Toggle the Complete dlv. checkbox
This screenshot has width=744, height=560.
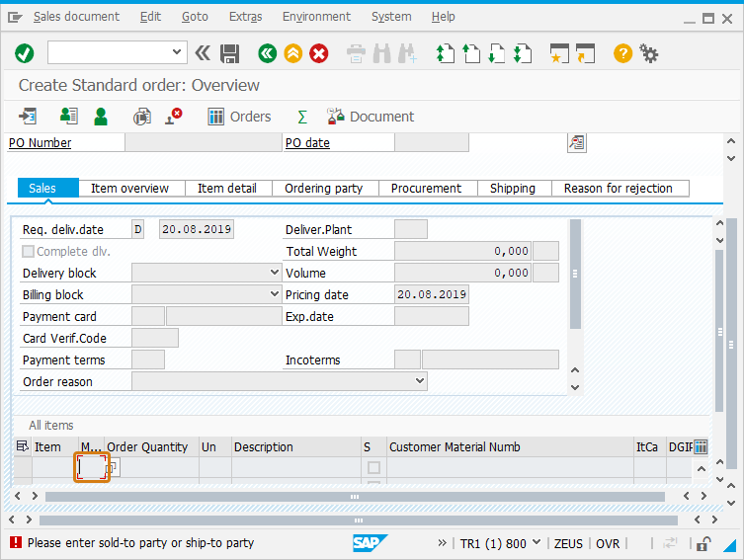28,251
